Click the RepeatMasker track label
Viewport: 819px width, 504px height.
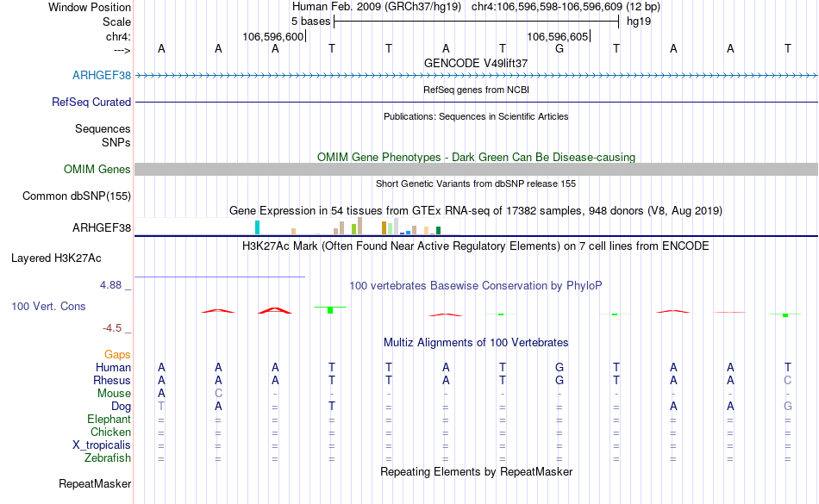point(95,483)
